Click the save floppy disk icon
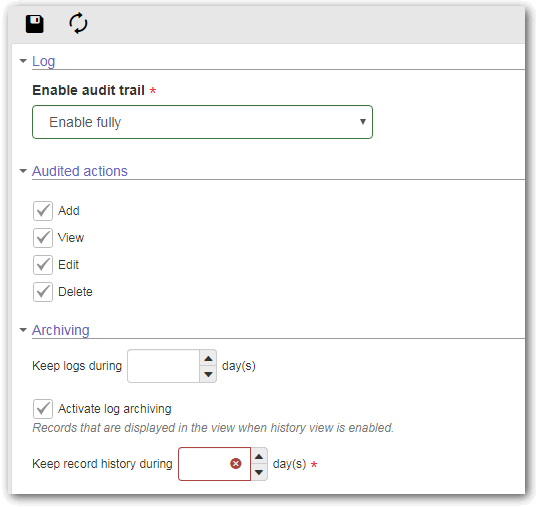 35,24
